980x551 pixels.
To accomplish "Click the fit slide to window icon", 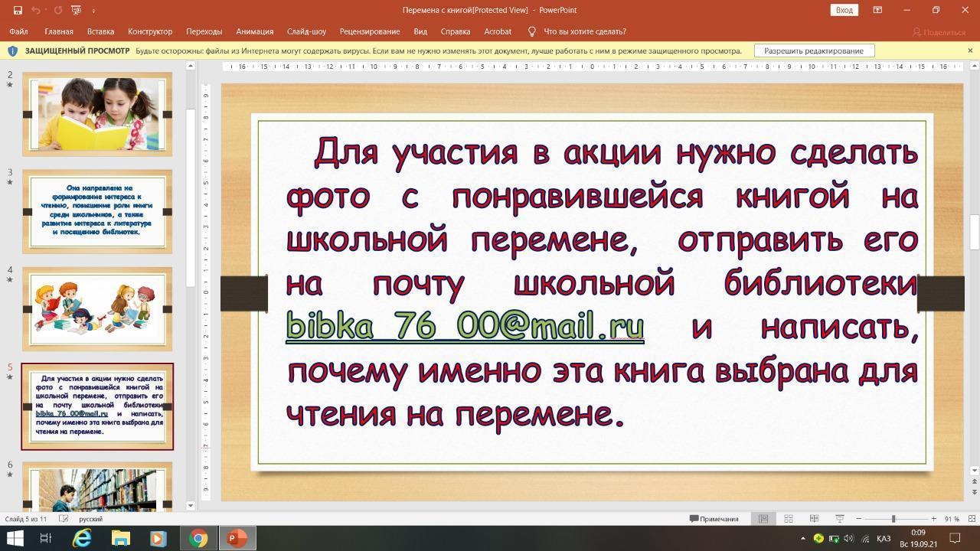I will click(971, 518).
